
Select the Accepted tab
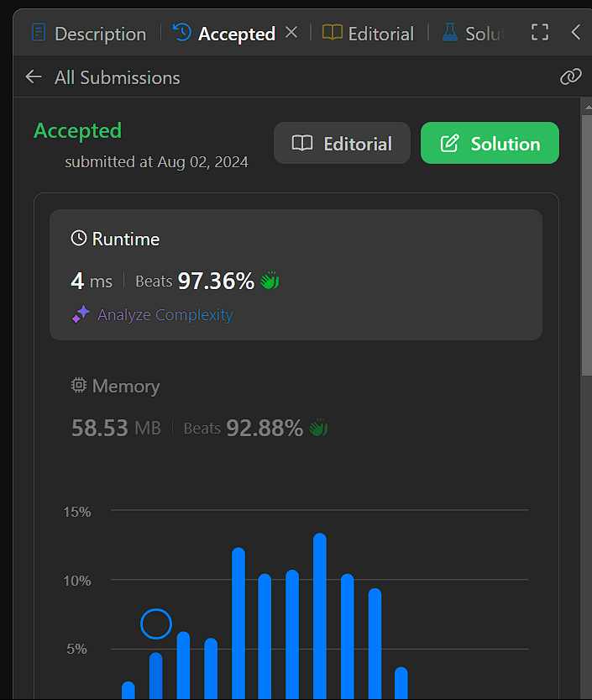point(225,34)
